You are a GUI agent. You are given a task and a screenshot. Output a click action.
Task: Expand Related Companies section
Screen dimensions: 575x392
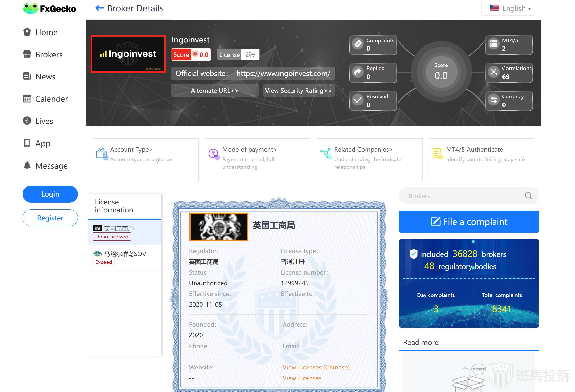pos(363,150)
